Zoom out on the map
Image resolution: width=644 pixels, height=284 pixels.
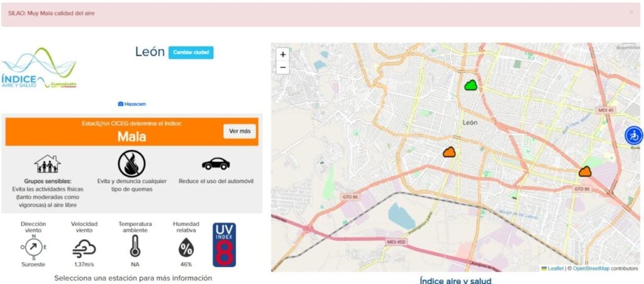pos(282,67)
